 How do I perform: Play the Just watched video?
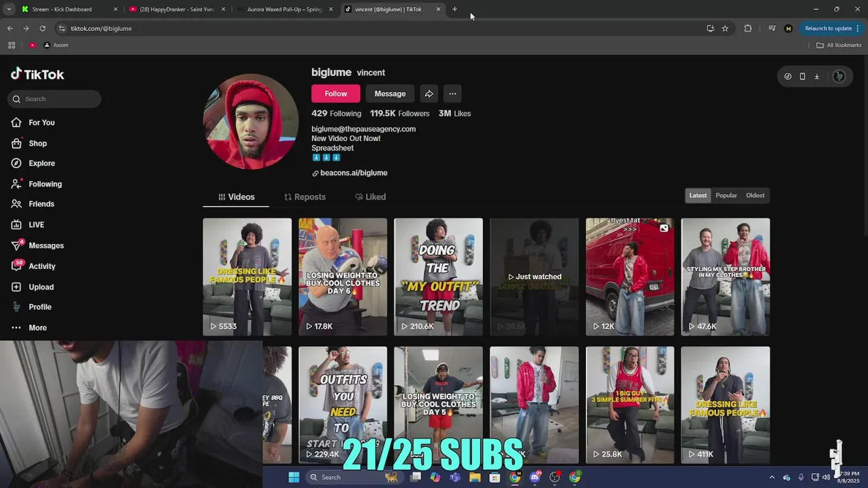point(534,277)
